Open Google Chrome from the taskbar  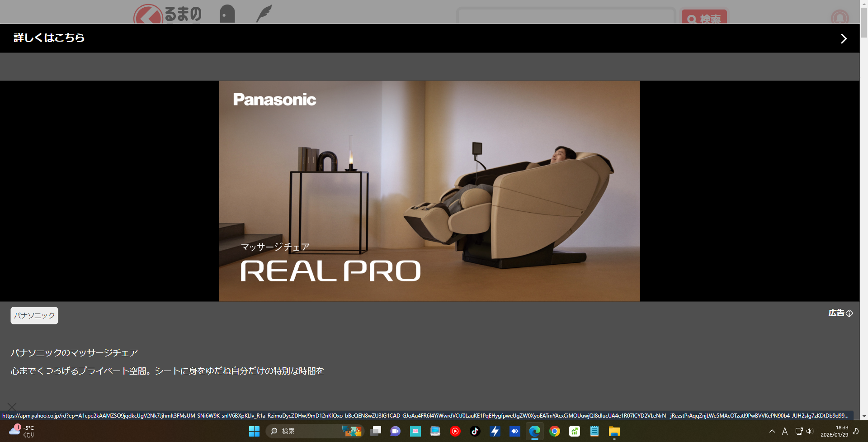tap(554, 431)
